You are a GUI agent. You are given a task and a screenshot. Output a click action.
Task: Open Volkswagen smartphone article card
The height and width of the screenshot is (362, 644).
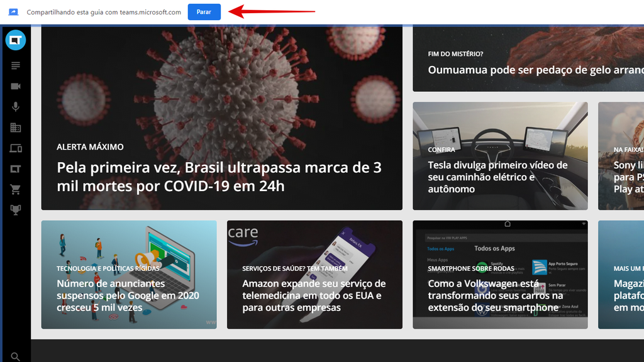(x=500, y=275)
